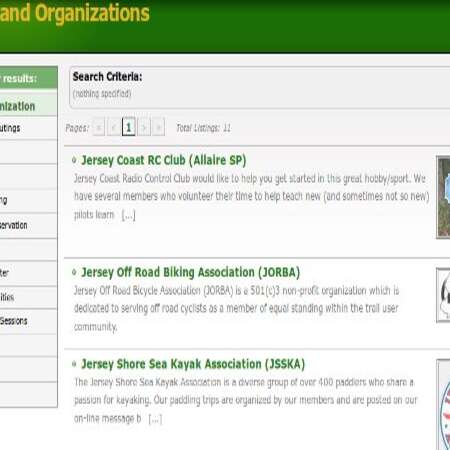Open Jersey Off Road Biking Association (JORBA) listing

point(191,272)
